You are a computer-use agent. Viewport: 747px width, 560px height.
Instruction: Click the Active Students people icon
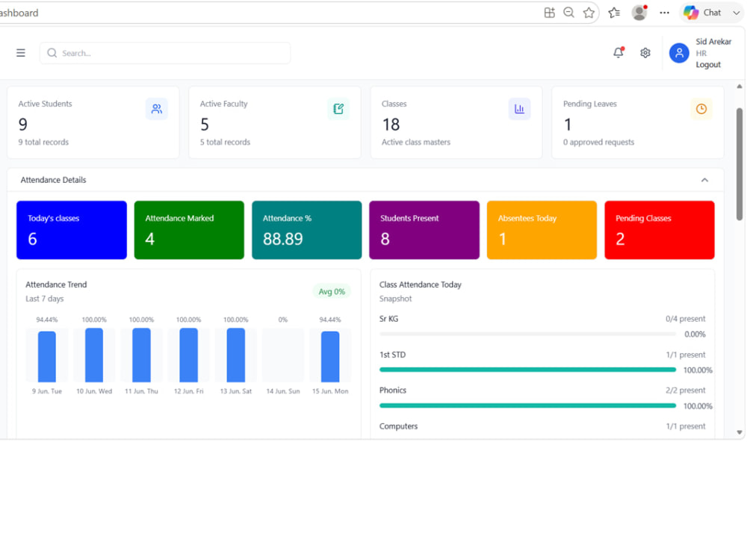point(157,109)
